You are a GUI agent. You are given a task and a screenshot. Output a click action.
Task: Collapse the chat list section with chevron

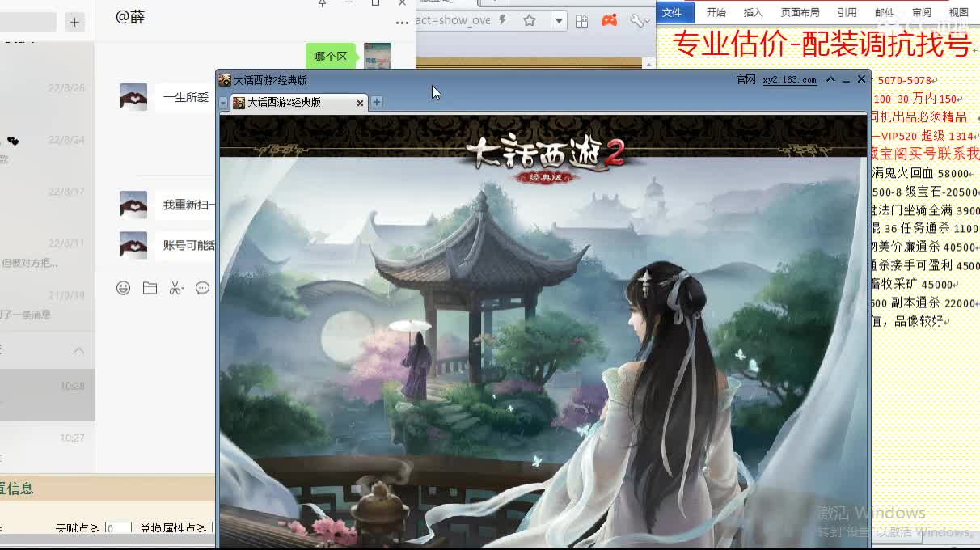pyautogui.click(x=78, y=350)
